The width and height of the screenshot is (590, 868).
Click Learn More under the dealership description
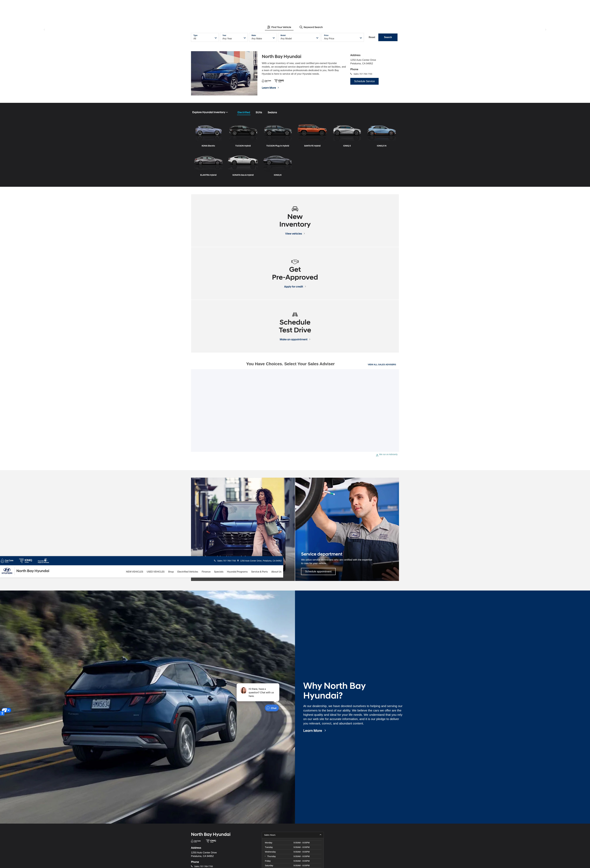tap(270, 88)
